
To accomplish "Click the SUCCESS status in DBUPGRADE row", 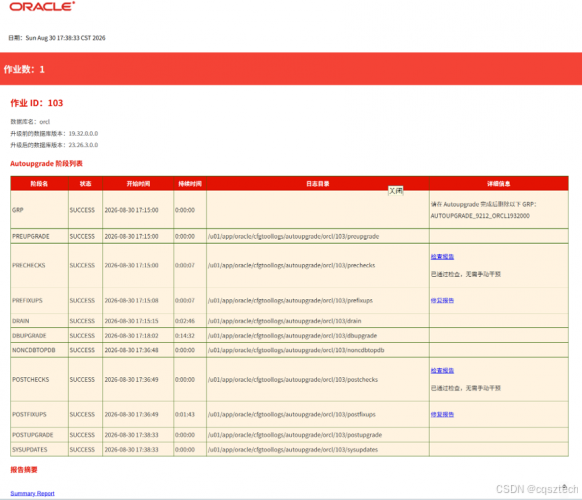I will [x=82, y=336].
